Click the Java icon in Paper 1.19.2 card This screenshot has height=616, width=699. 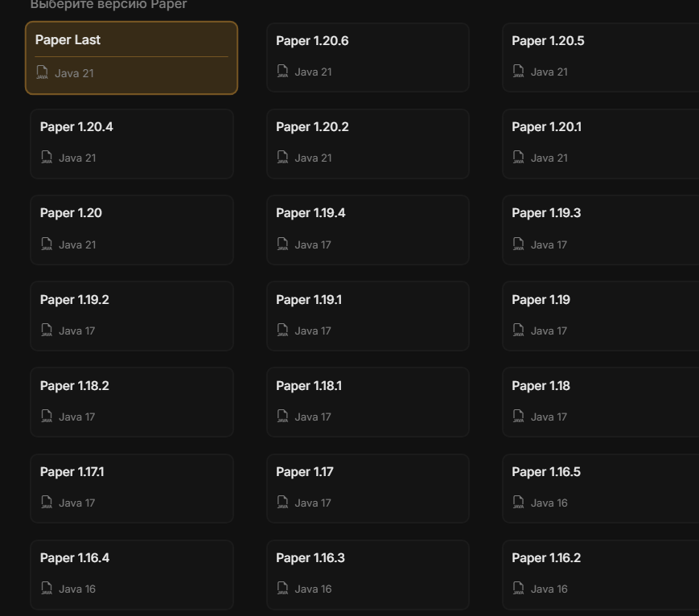coord(47,330)
